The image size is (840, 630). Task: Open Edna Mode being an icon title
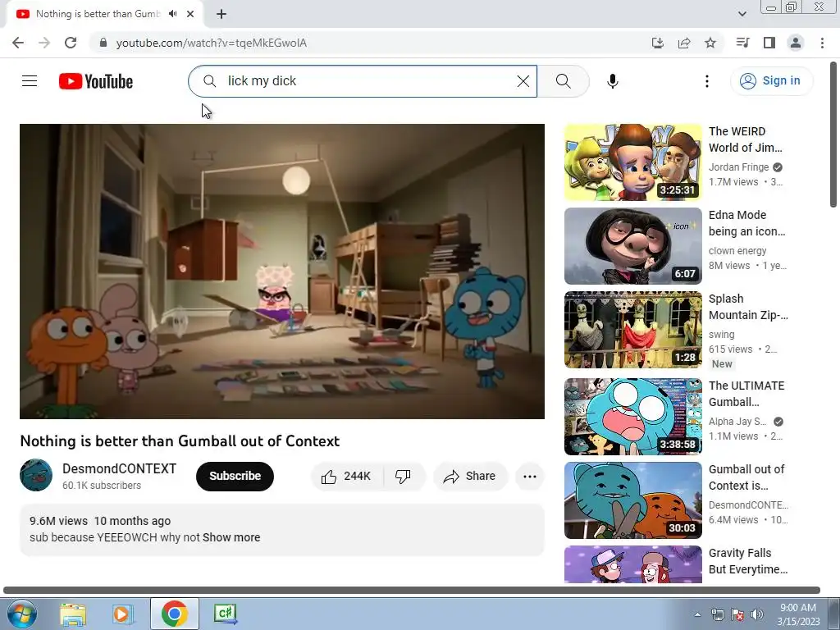coord(746,223)
